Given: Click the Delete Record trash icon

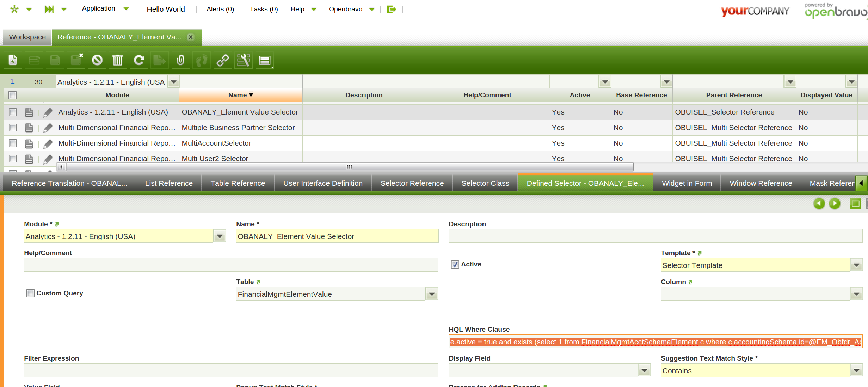Looking at the screenshot, I should [x=117, y=60].
